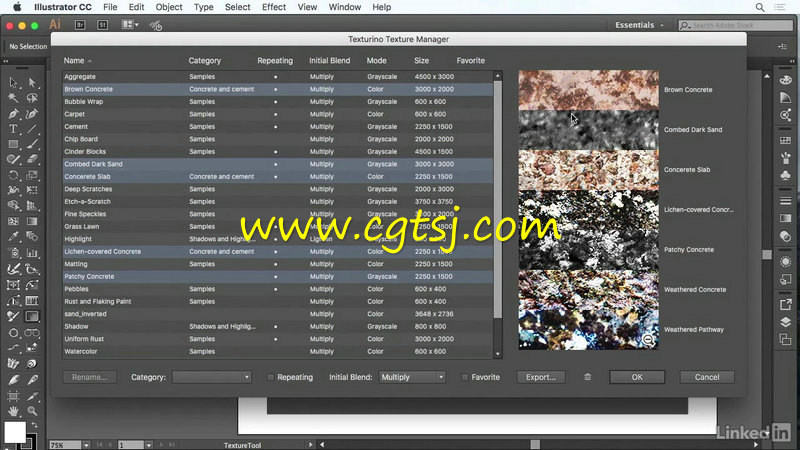Toggle the Repeating checkbox
This screenshot has width=800, height=450.
click(270, 378)
